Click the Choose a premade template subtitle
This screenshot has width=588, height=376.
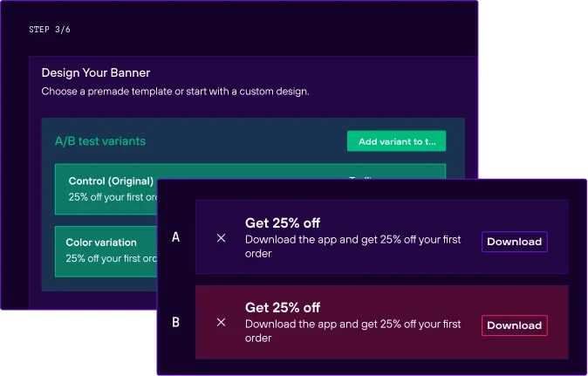tap(175, 91)
